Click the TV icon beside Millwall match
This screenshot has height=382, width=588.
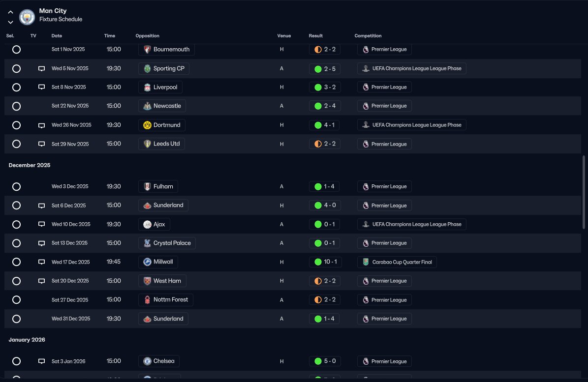tap(42, 262)
